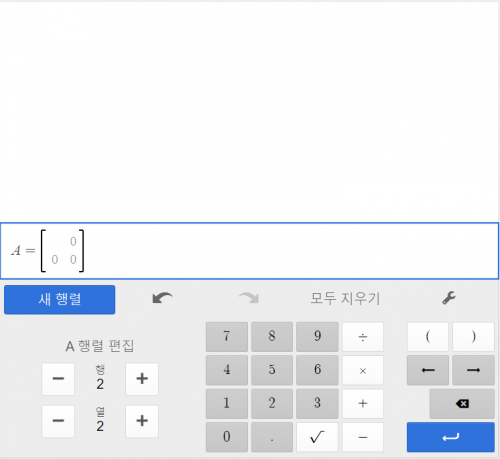The width and height of the screenshot is (500, 459).
Task: Open settings with the wrench icon
Action: (449, 298)
